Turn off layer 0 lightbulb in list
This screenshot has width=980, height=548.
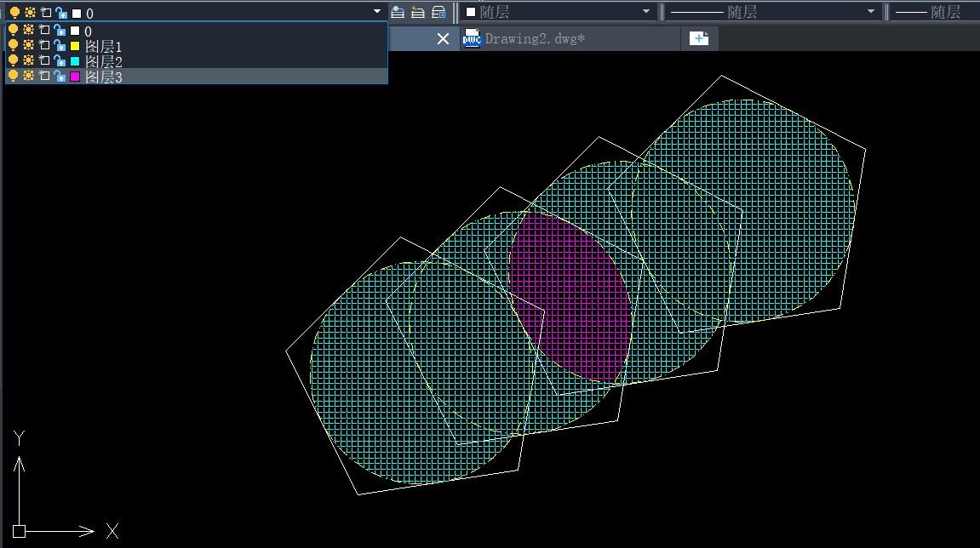coord(13,31)
